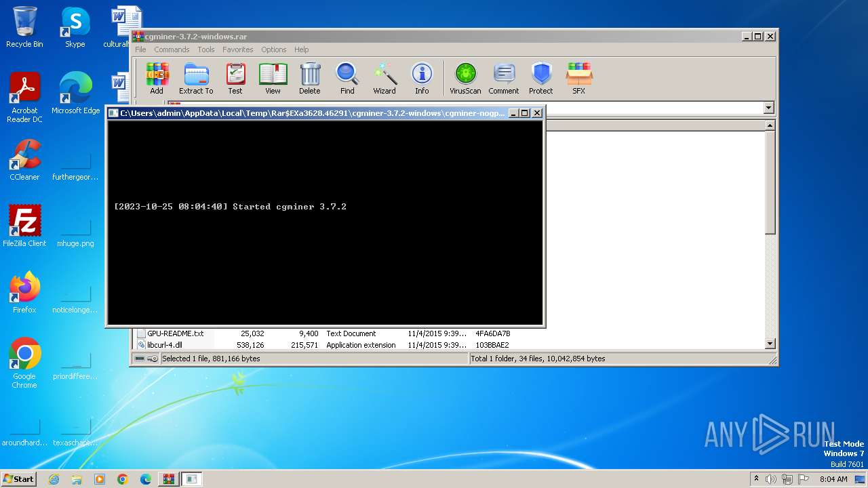
Task: Click the console window system icon
Action: [114, 113]
